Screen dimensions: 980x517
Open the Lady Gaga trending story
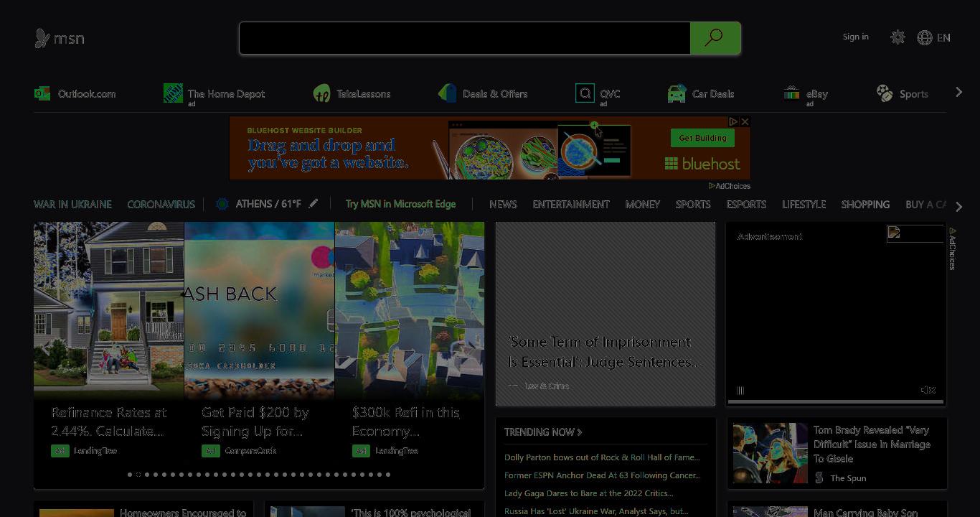point(588,493)
